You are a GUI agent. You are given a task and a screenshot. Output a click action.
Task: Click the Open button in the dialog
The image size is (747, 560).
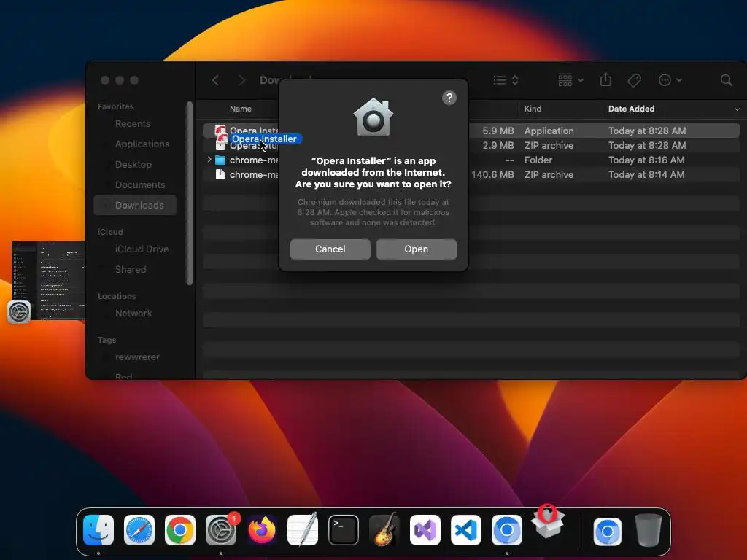pos(416,249)
